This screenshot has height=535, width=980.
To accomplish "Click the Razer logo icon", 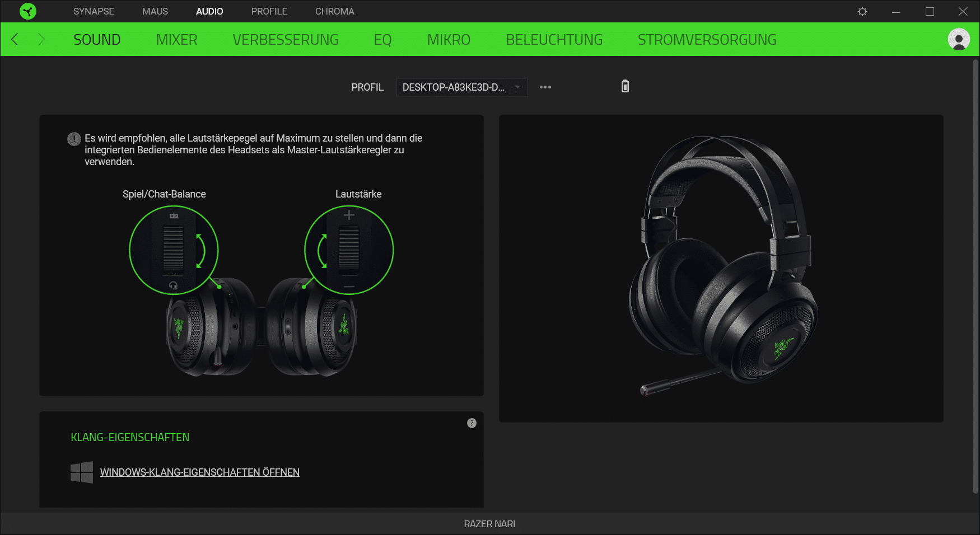I will point(27,11).
